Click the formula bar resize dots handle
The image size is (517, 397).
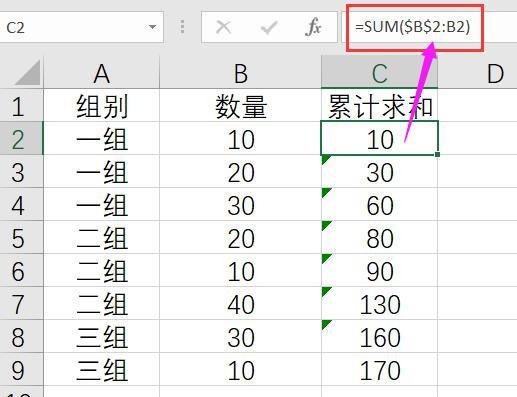(182, 27)
